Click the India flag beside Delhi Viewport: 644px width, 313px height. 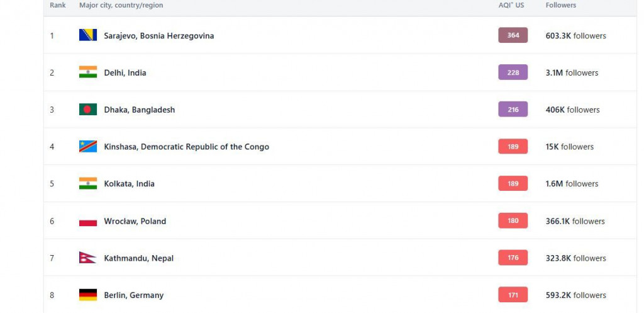click(87, 72)
